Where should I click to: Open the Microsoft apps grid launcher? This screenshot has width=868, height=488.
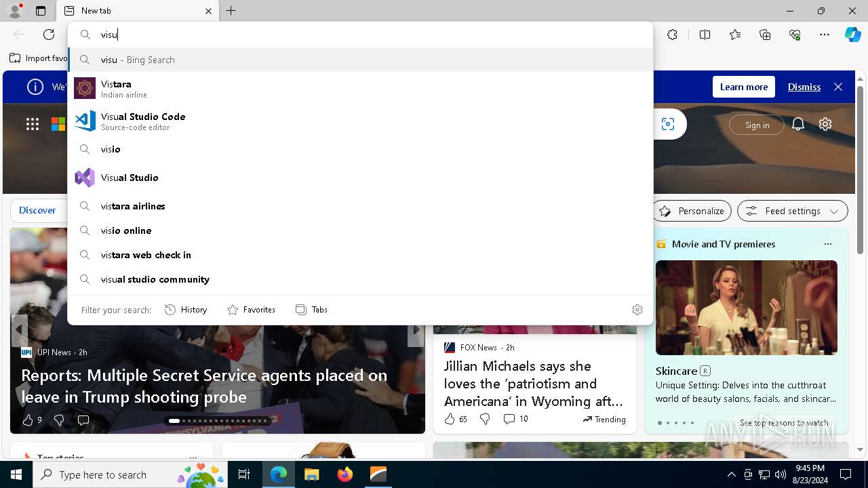pos(33,124)
